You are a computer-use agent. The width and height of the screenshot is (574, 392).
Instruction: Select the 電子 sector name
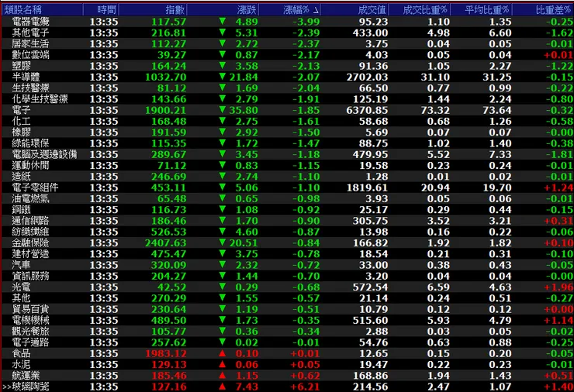(x=21, y=110)
